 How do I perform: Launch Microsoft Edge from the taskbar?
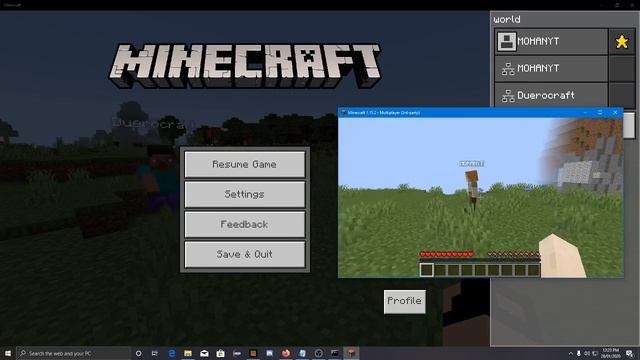[x=171, y=353]
